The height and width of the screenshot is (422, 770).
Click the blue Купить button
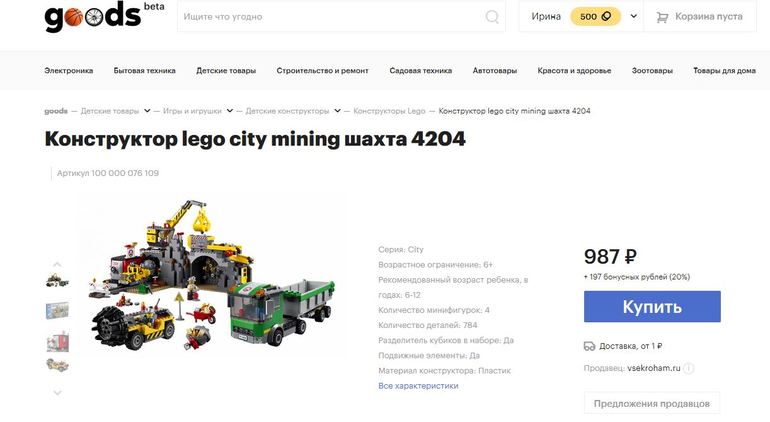652,307
